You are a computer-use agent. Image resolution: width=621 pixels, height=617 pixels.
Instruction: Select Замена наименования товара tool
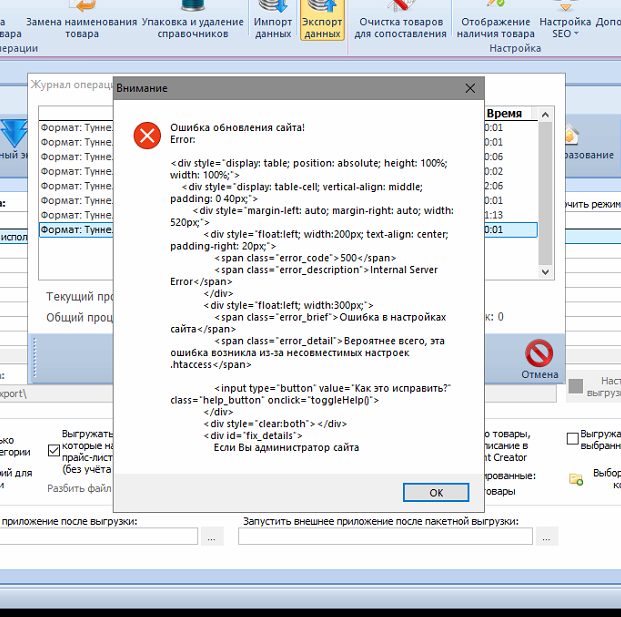point(82,20)
